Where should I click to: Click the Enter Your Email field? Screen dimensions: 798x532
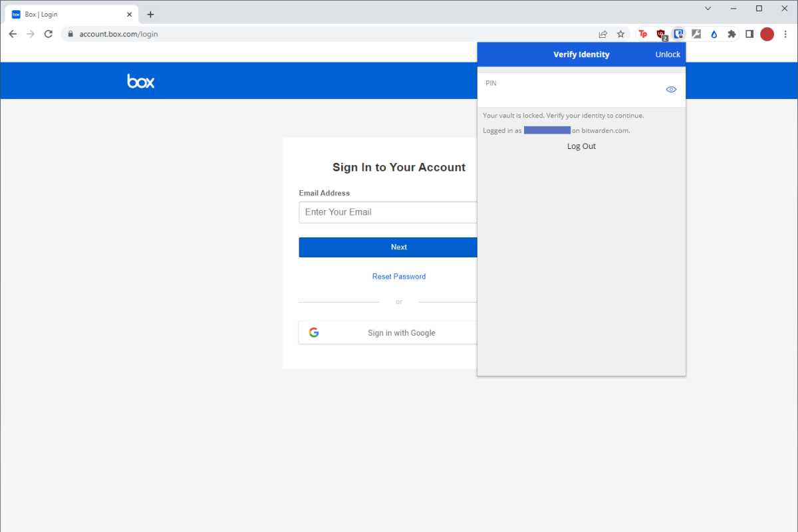click(372, 211)
